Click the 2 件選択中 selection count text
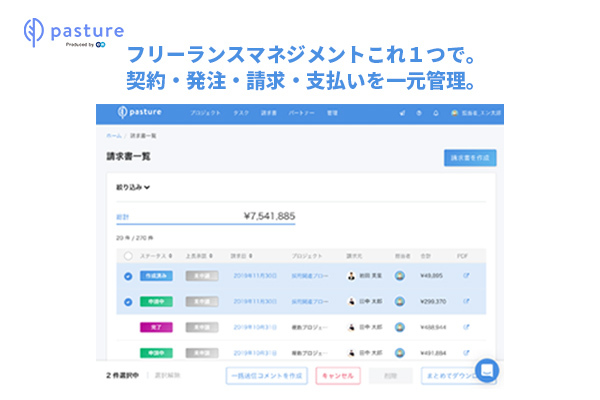 tap(122, 375)
